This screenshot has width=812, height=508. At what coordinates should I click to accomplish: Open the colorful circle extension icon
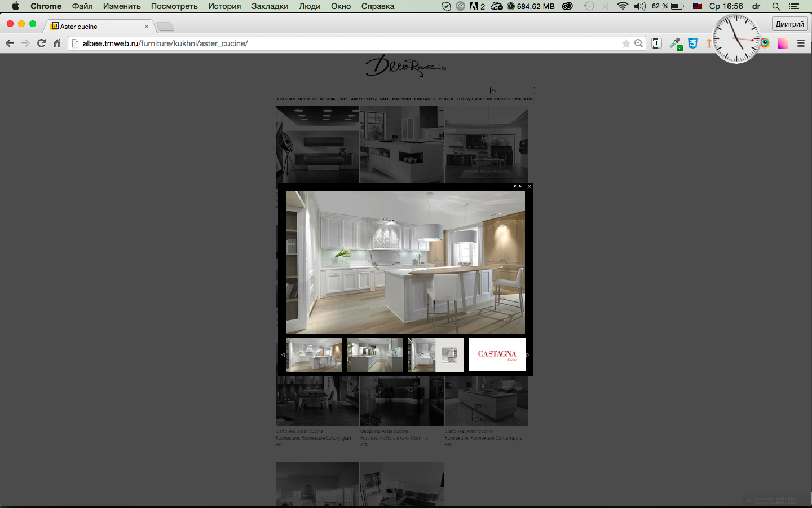click(765, 43)
